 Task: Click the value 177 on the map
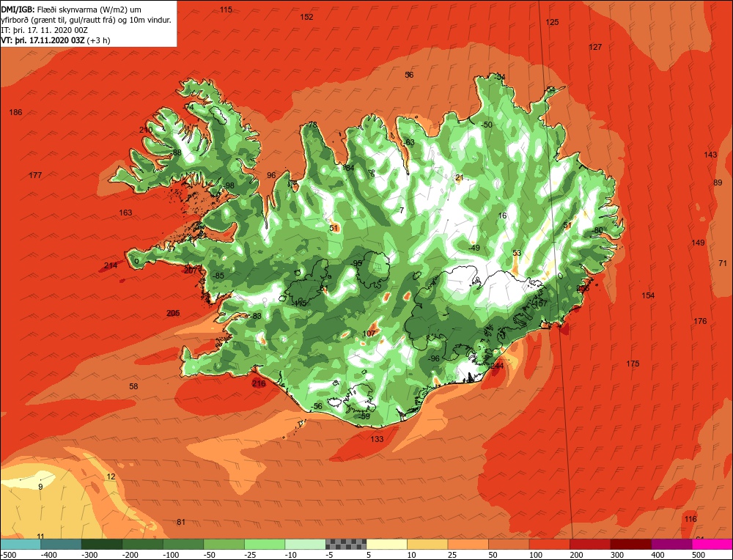[x=35, y=175]
